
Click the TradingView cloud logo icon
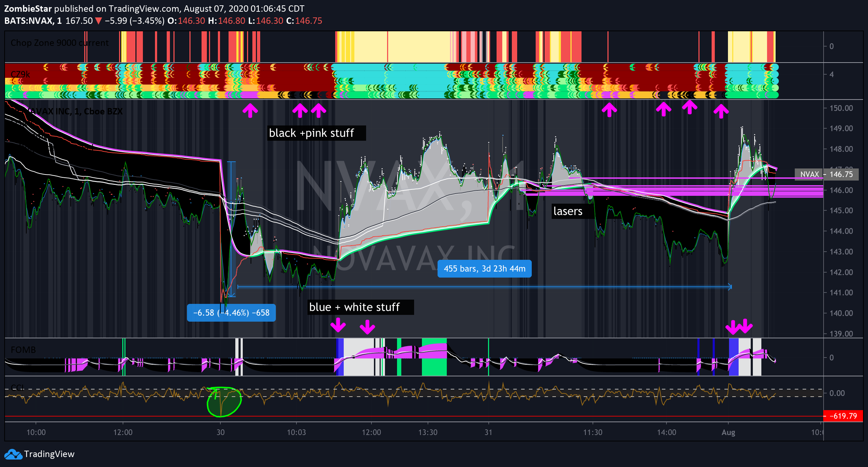coord(14,454)
